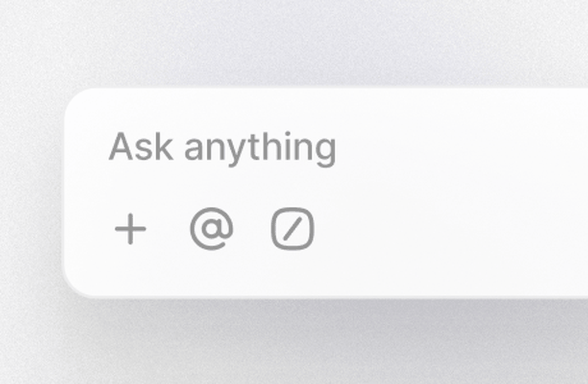
Task: Tap the plus sign in the prompt box
Action: click(130, 229)
